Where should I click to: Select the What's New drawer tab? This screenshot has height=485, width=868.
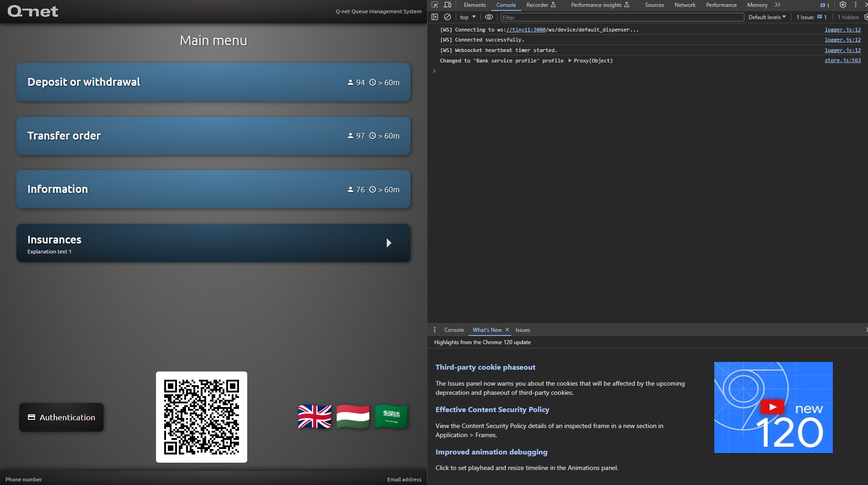tap(487, 330)
